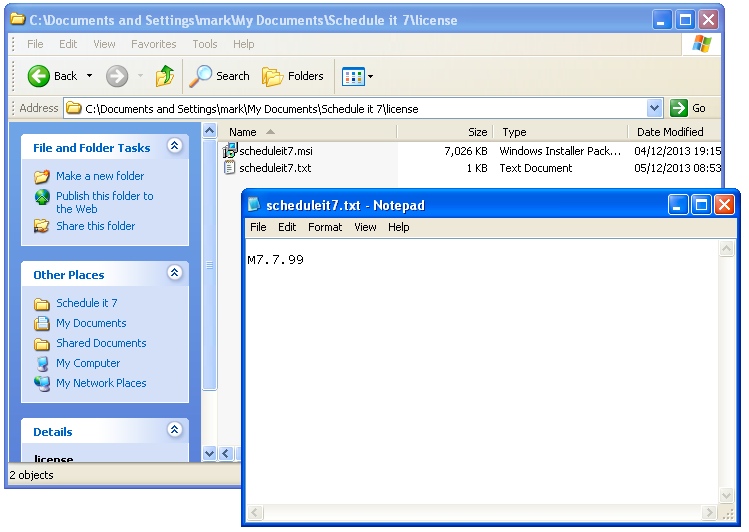This screenshot has width=749, height=532.
Task: Click the greyed Forward arrow button
Action: click(x=117, y=76)
